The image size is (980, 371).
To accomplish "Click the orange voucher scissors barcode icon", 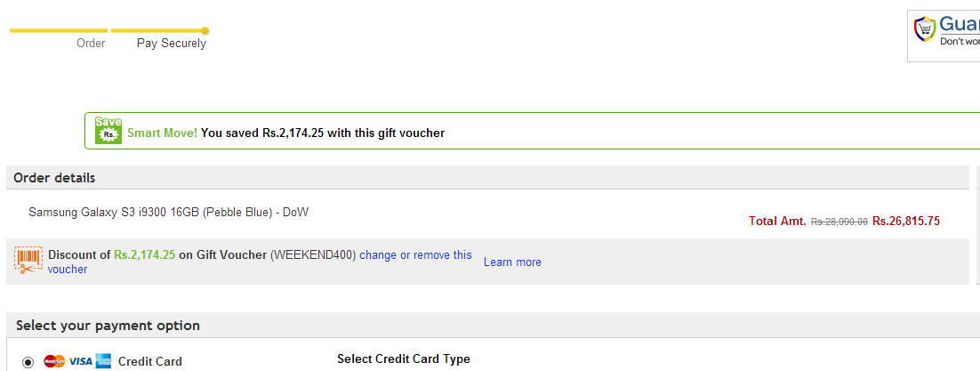I will (x=28, y=261).
